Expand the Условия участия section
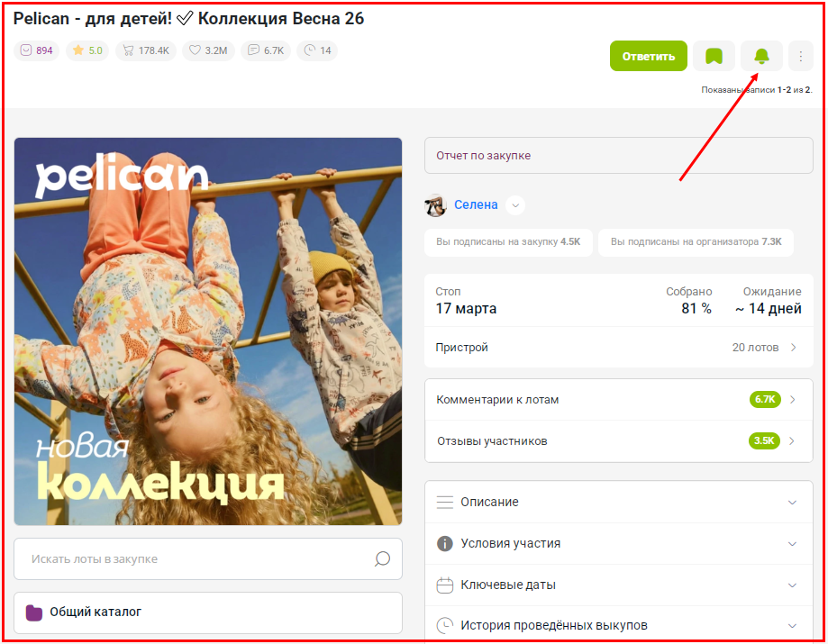The image size is (828, 644). pos(619,544)
